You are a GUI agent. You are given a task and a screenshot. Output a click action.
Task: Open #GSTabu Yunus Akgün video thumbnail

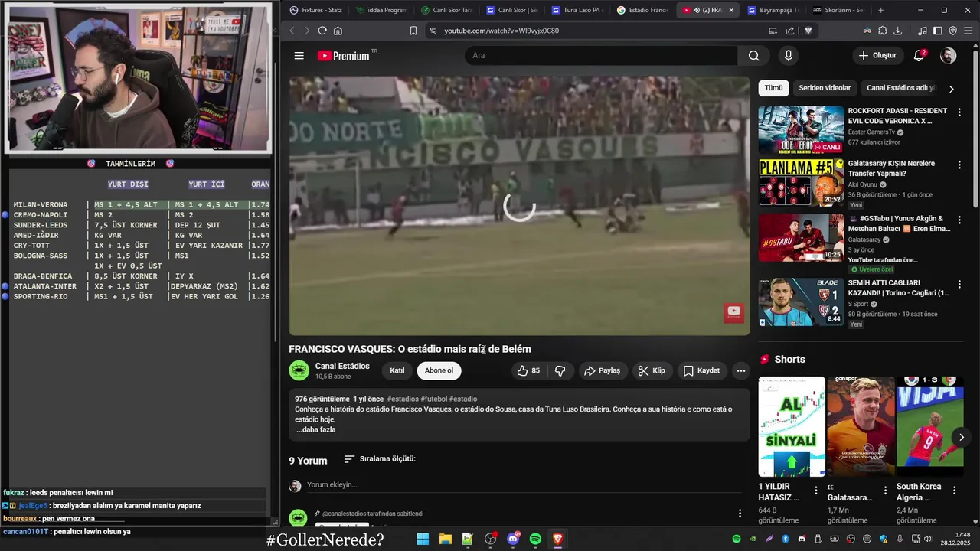pyautogui.click(x=801, y=237)
